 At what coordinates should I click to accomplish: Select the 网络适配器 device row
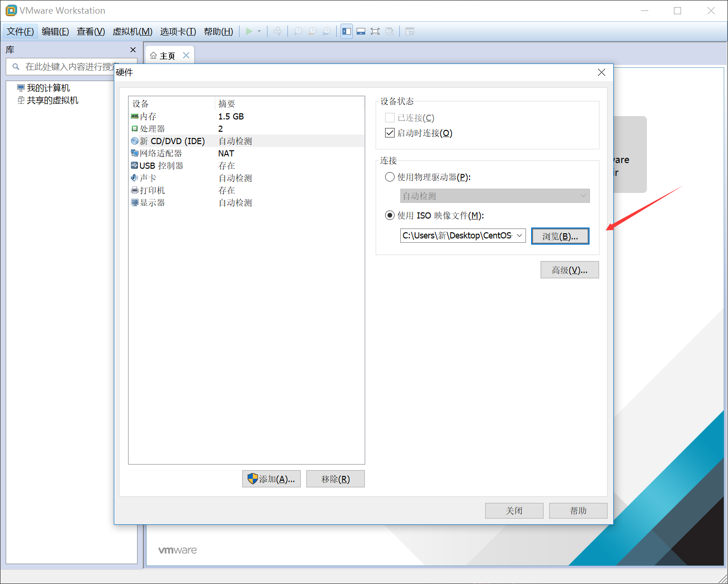coord(247,153)
